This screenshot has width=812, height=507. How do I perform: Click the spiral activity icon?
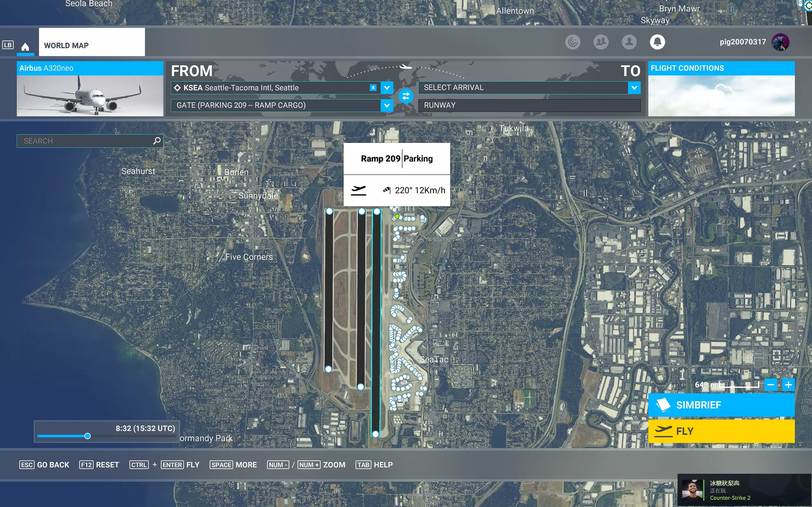point(573,42)
